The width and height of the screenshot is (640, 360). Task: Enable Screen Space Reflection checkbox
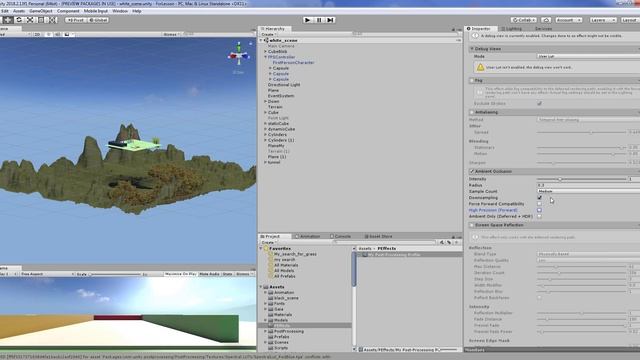pyautogui.click(x=472, y=225)
